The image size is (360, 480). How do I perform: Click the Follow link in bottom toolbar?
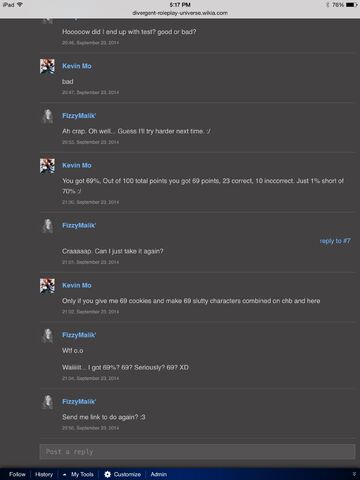17,474
